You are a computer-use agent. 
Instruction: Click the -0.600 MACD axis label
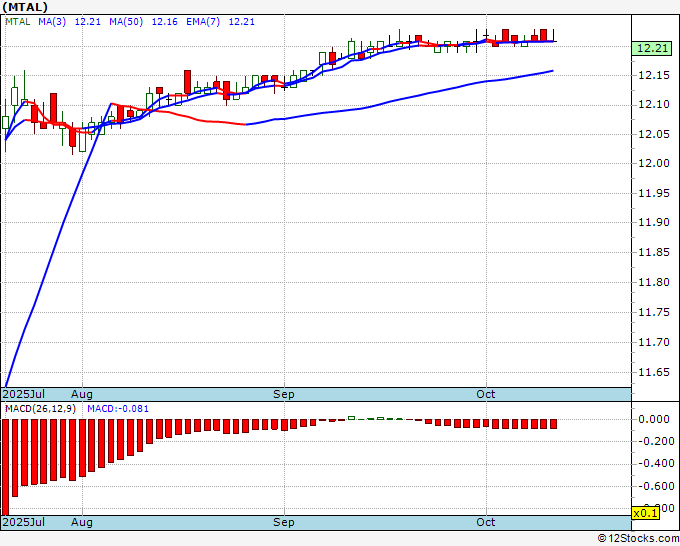tap(656, 486)
